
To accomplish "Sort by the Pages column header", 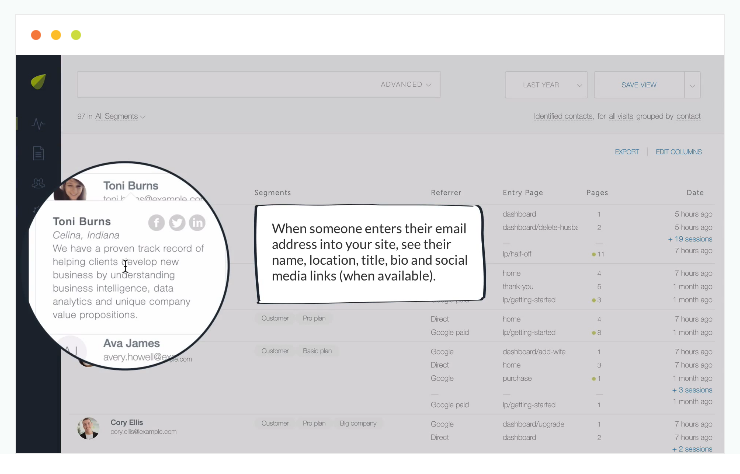I will pos(597,193).
